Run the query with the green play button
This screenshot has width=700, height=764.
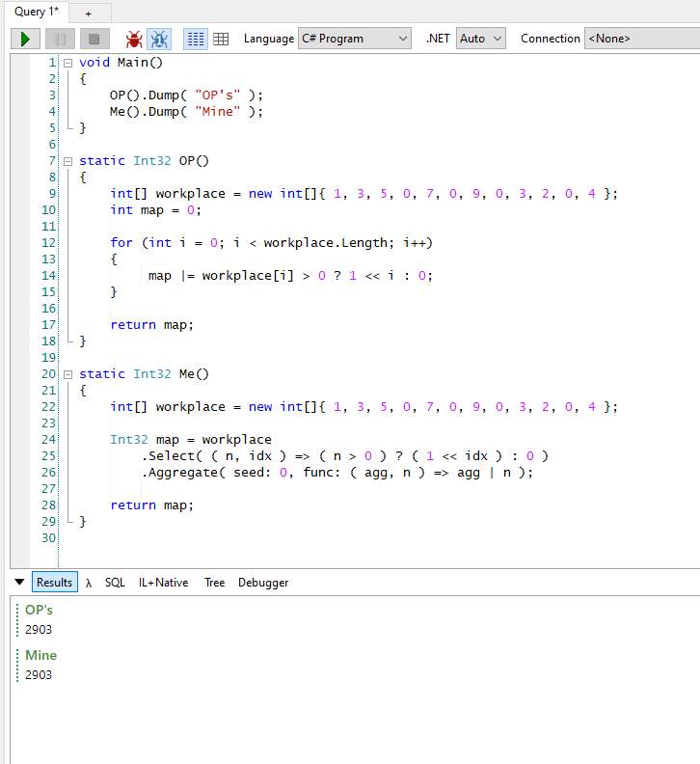point(25,39)
